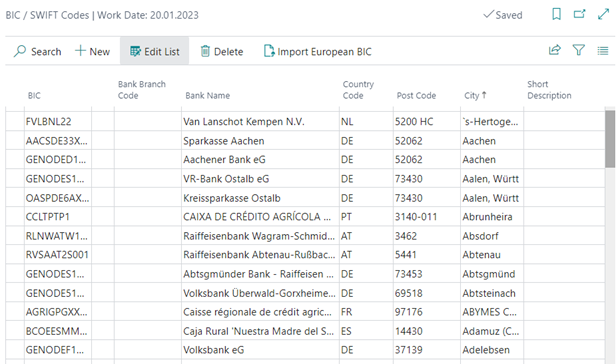Image resolution: width=616 pixels, height=364 pixels.
Task: Click the PT country code cell
Action: tap(366, 217)
